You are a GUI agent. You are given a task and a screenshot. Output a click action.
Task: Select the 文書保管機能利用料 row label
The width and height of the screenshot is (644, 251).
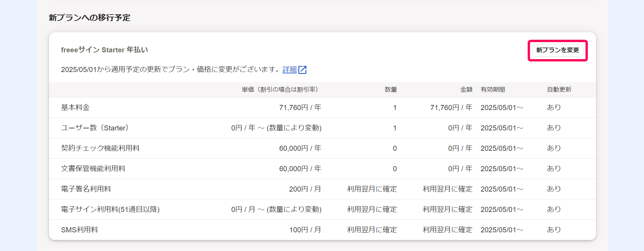pyautogui.click(x=93, y=169)
